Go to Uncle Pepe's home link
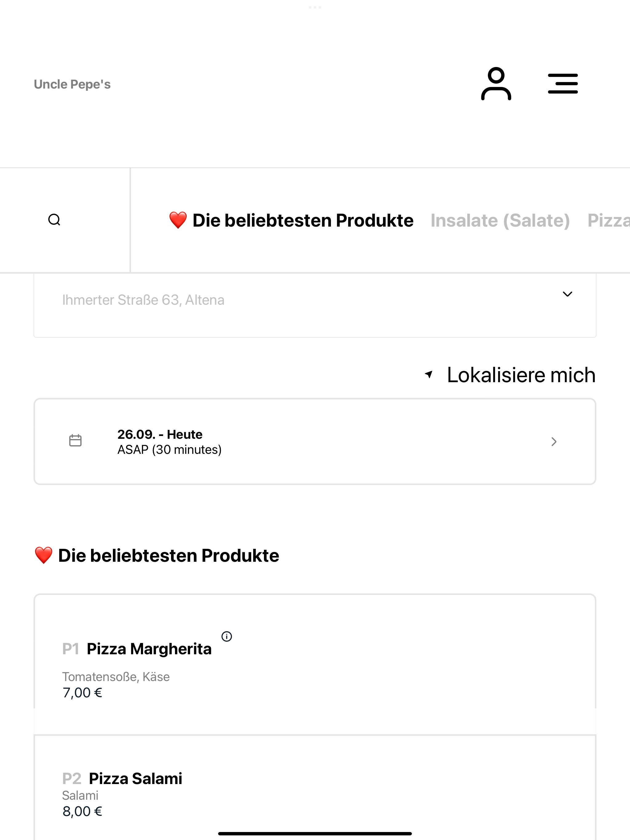Image resolution: width=630 pixels, height=840 pixels. [72, 84]
